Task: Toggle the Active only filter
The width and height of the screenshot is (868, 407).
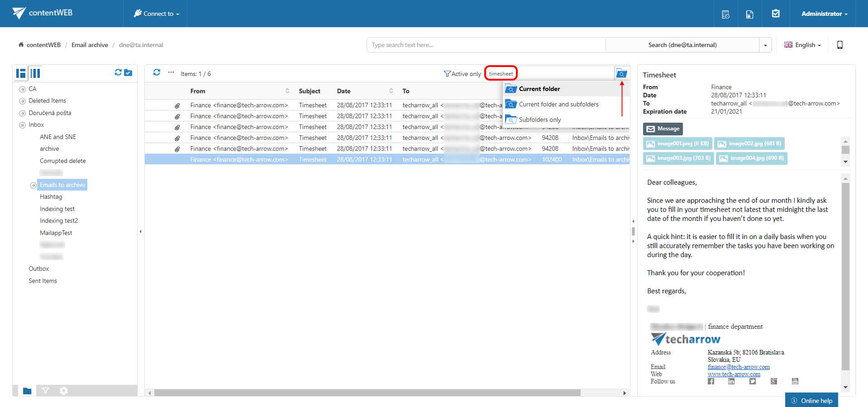Action: (x=463, y=74)
